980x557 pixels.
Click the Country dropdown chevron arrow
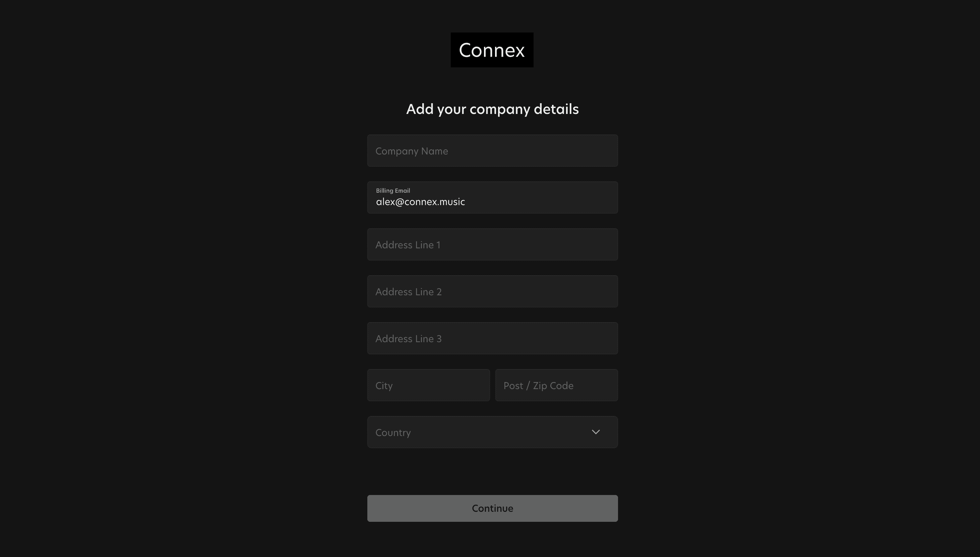(x=596, y=432)
